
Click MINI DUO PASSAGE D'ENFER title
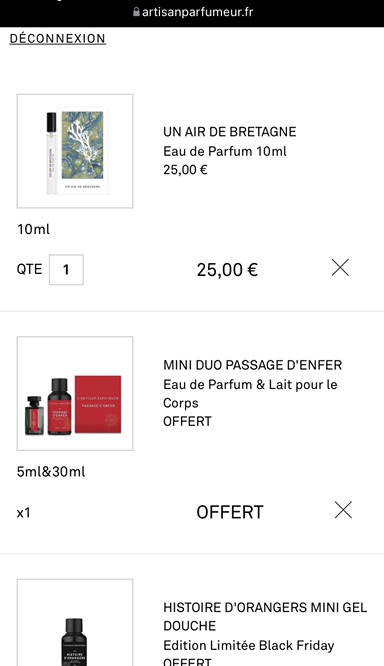(253, 365)
